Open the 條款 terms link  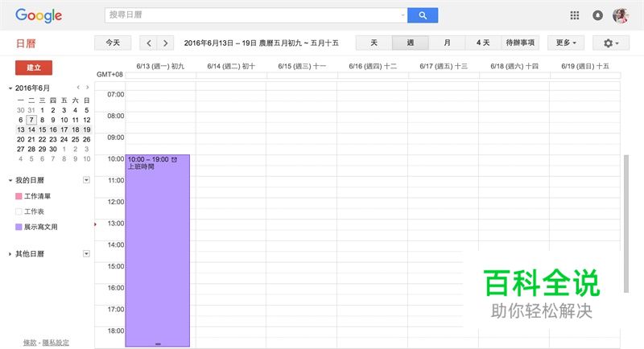[30, 343]
